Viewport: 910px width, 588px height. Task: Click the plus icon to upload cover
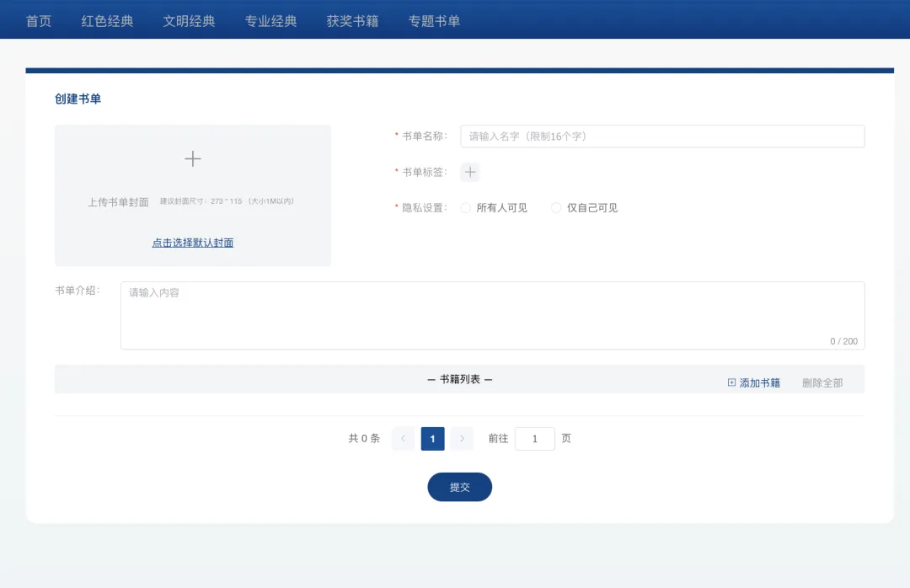tap(193, 159)
